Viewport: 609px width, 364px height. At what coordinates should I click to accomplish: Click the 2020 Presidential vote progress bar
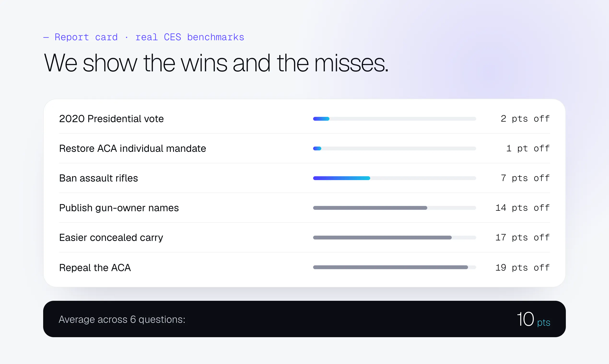click(x=394, y=119)
